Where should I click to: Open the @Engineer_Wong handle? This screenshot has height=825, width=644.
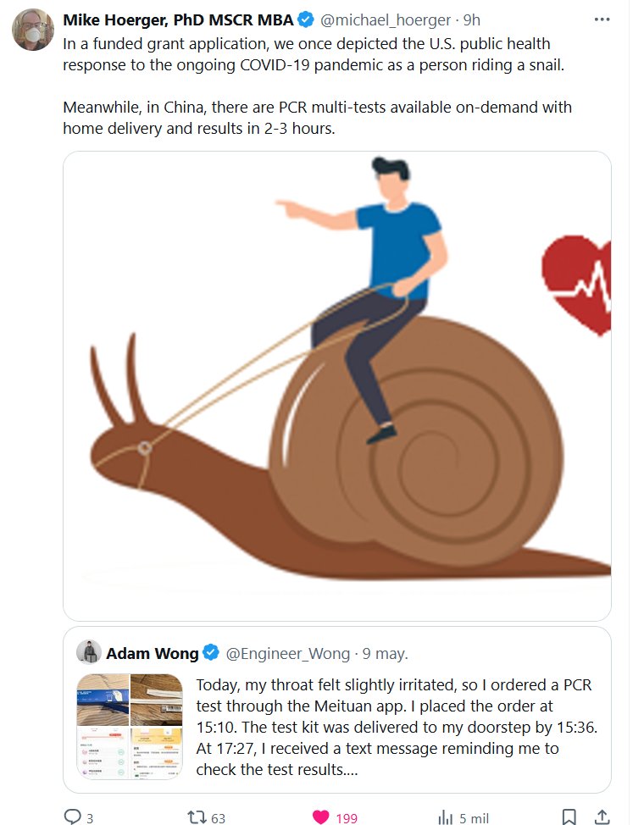point(287,653)
